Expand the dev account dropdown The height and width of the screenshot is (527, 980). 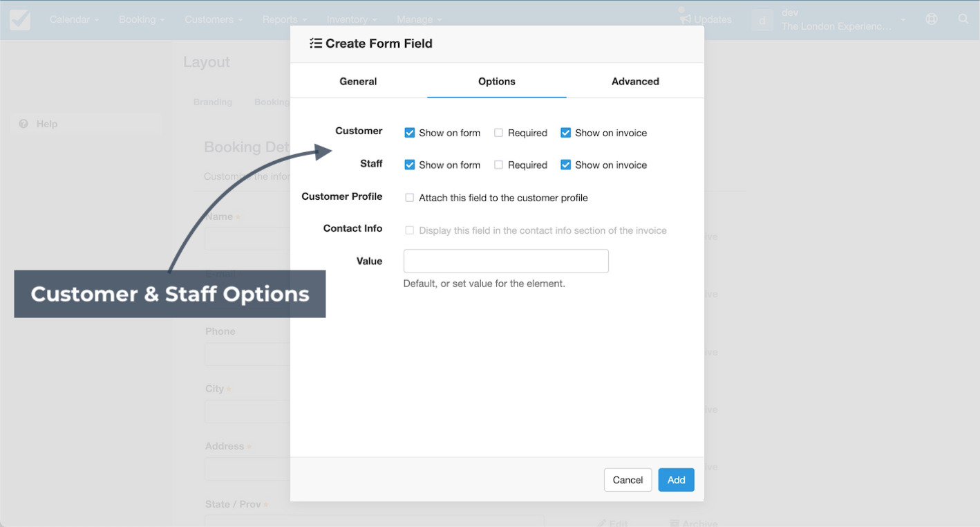pyautogui.click(x=903, y=20)
